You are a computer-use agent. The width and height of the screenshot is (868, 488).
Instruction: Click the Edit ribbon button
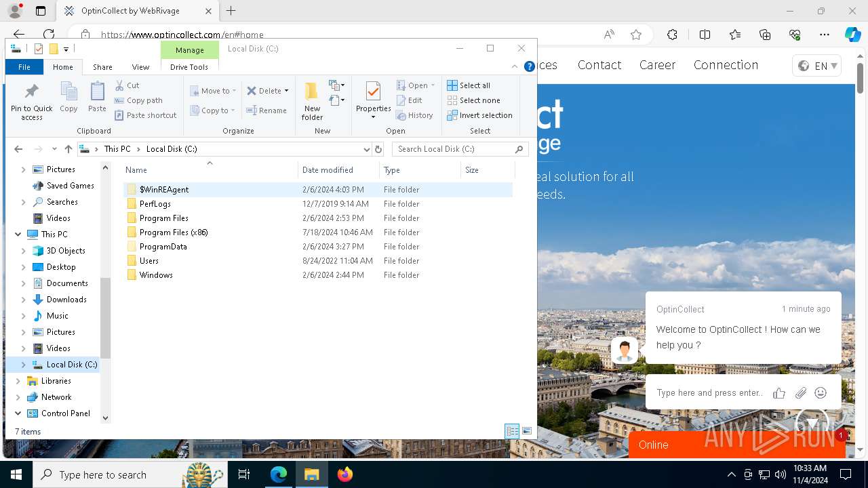pyautogui.click(x=409, y=100)
